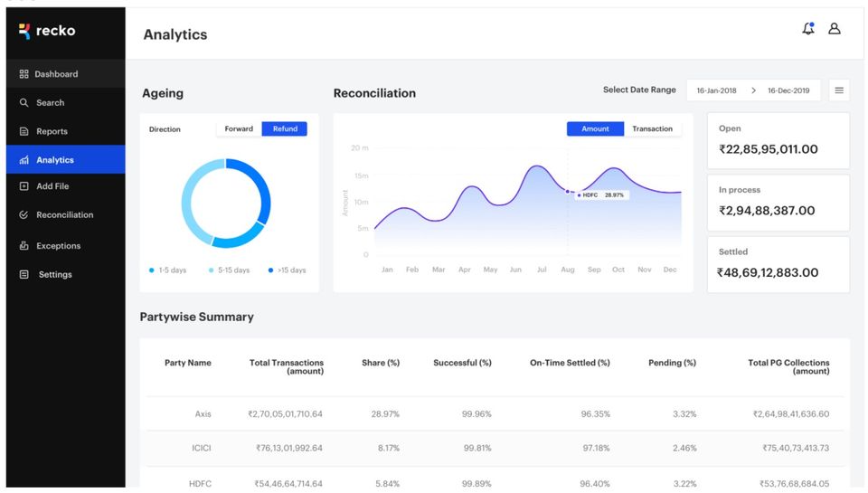Image resolution: width=868 pixels, height=493 pixels.
Task: Expand the hamburger options menu
Action: click(839, 90)
